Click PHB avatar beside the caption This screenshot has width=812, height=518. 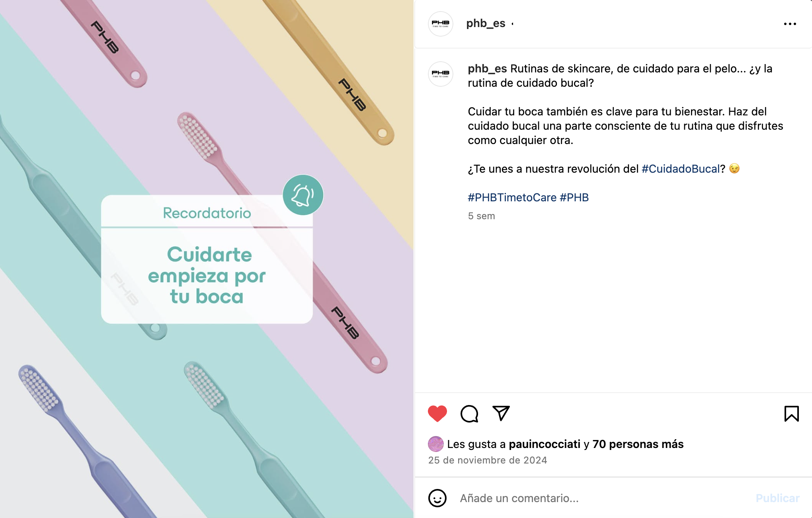click(x=441, y=74)
